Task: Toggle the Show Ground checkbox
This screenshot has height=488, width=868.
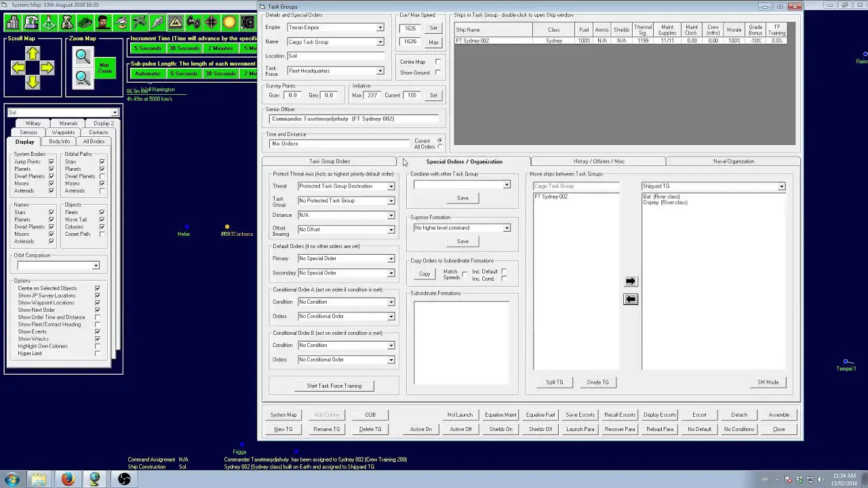Action: pyautogui.click(x=437, y=73)
